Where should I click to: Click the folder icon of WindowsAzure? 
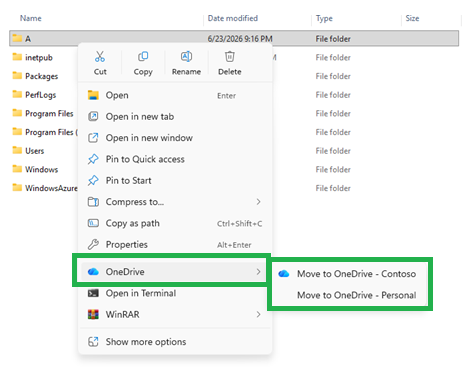[x=17, y=188]
